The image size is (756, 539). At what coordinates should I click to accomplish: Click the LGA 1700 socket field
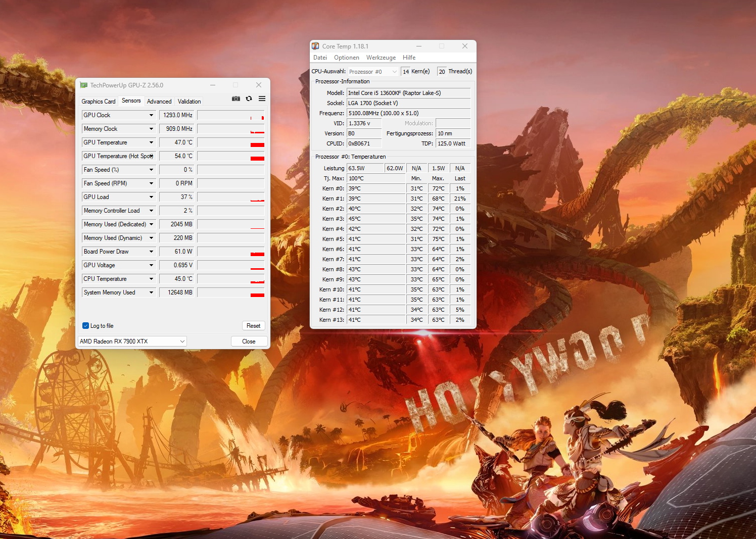click(x=409, y=103)
